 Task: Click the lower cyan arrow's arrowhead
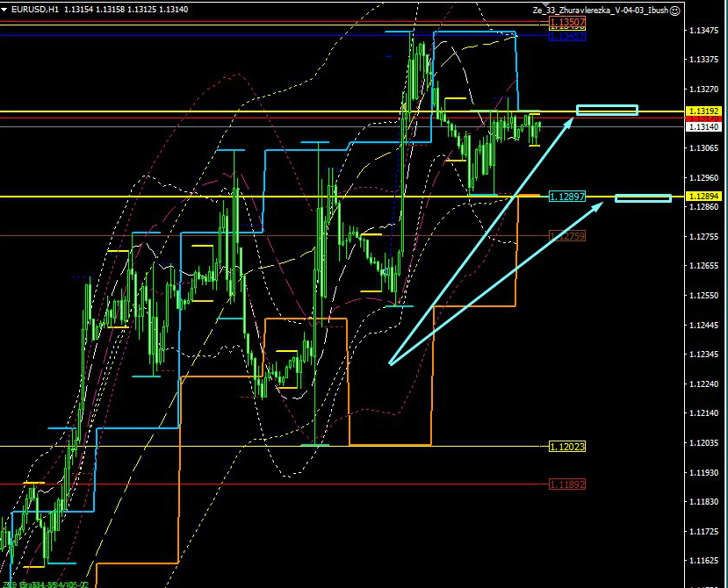[x=601, y=205]
